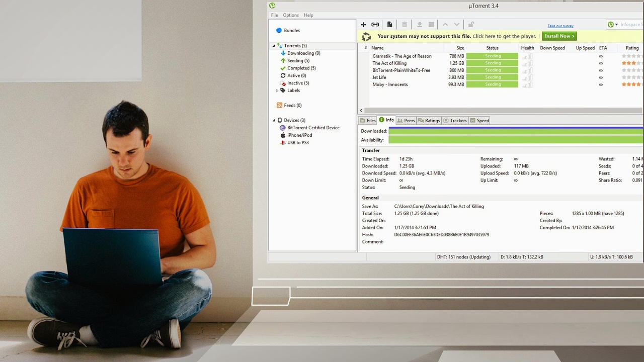Click the 'Click here to get the player' banner text
644x362 pixels.
504,36
